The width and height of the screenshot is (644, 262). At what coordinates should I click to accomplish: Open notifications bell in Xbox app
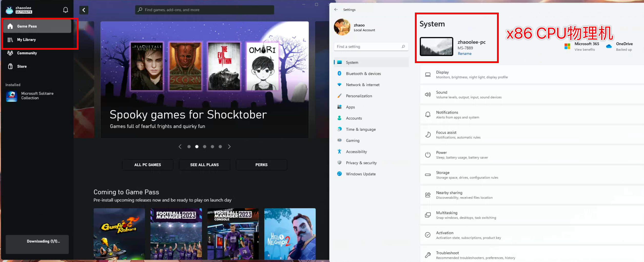click(x=65, y=10)
